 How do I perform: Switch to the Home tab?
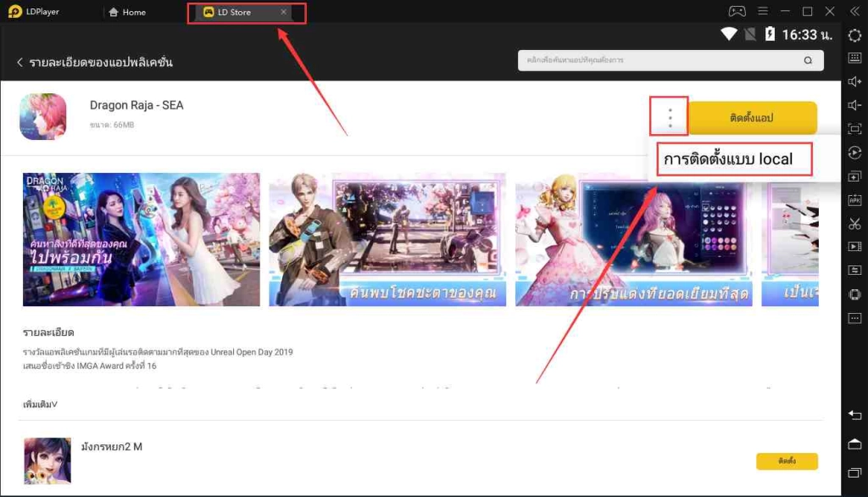[x=127, y=12]
